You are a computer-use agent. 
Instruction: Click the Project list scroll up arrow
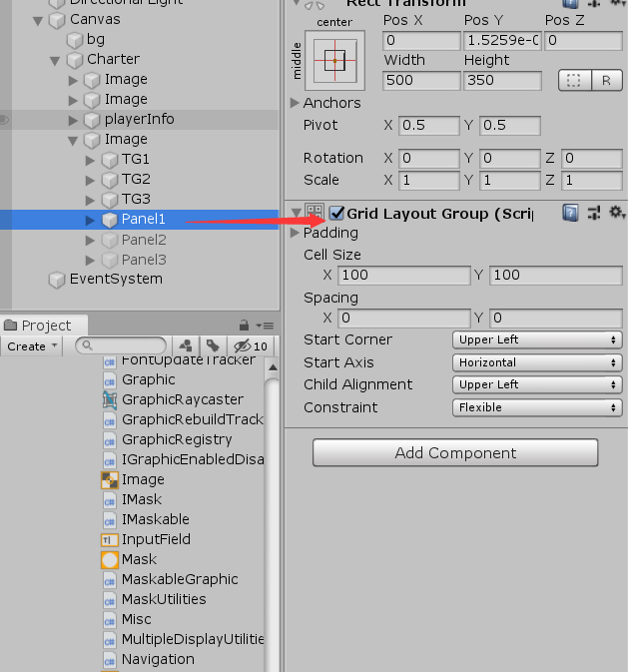[273, 367]
